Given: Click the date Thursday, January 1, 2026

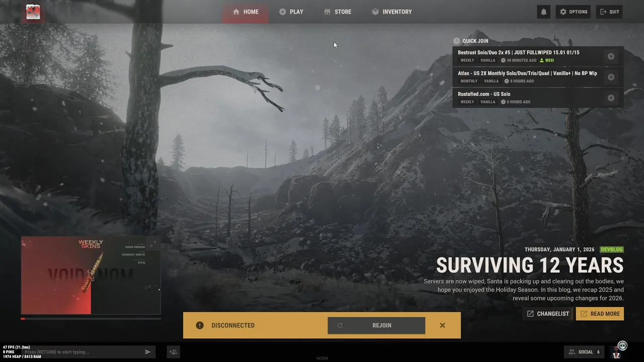Looking at the screenshot, I should point(559,249).
